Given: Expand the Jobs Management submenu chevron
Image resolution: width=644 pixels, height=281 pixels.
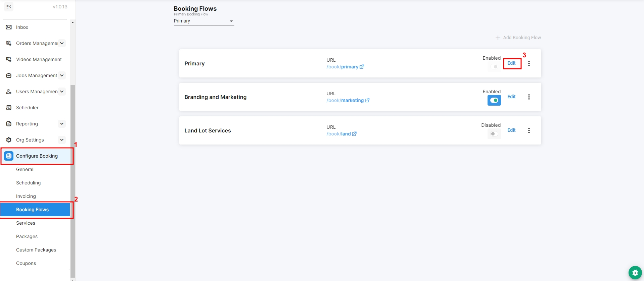Looking at the screenshot, I should tap(62, 75).
